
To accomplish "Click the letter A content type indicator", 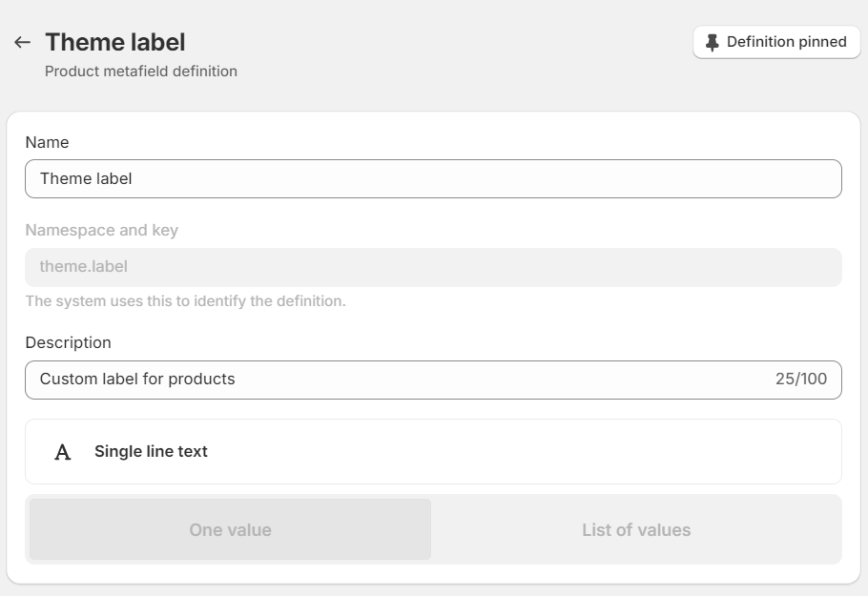I will coord(63,451).
